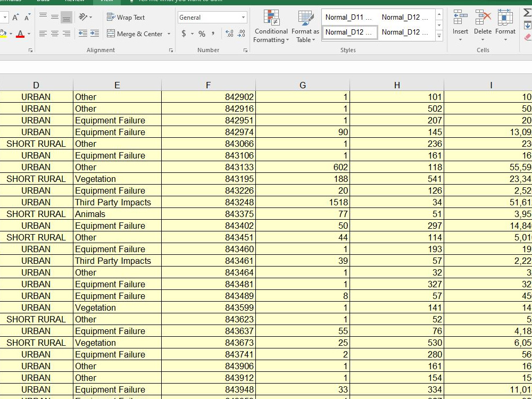Align text right

click(66, 34)
